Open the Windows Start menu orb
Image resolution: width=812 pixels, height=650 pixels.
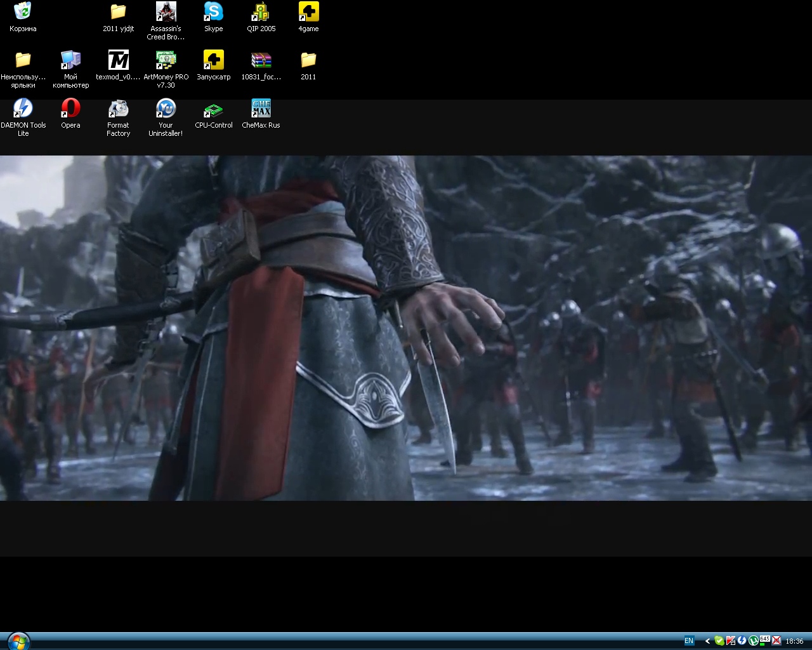click(x=18, y=640)
